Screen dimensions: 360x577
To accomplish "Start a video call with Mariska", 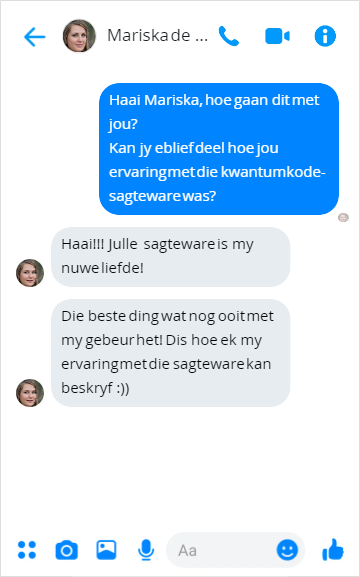I will (277, 36).
